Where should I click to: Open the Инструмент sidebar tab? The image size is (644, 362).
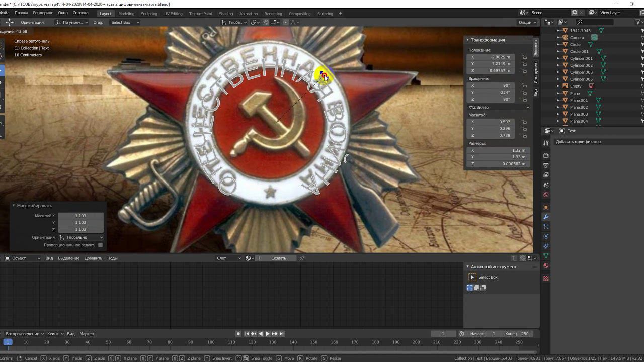pyautogui.click(x=536, y=73)
